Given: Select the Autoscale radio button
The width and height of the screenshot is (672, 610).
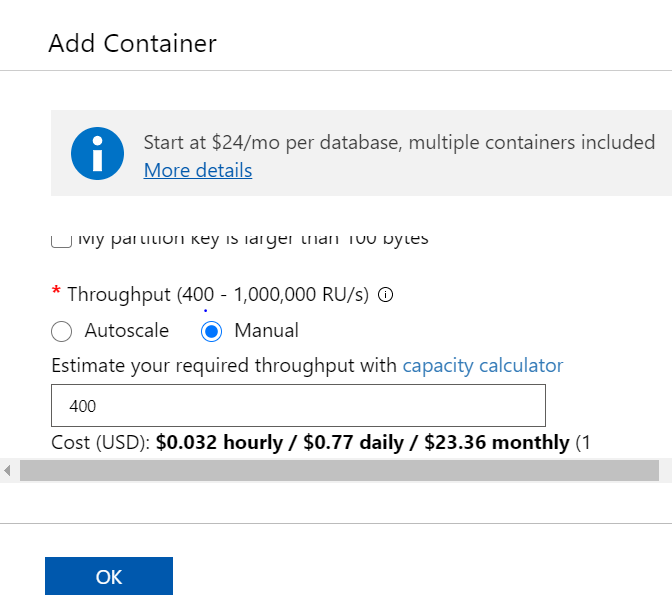Looking at the screenshot, I should tap(61, 331).
